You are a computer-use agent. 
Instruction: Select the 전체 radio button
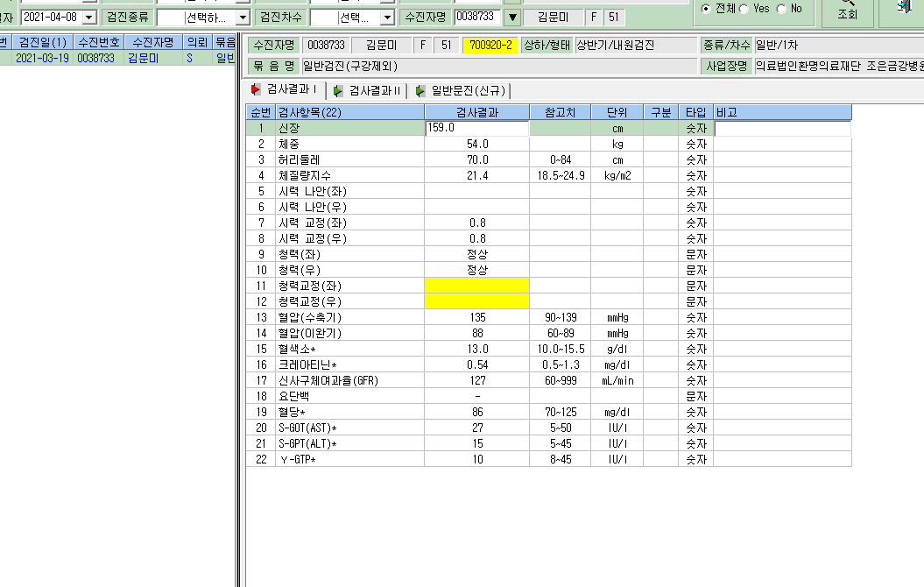pyautogui.click(x=706, y=9)
